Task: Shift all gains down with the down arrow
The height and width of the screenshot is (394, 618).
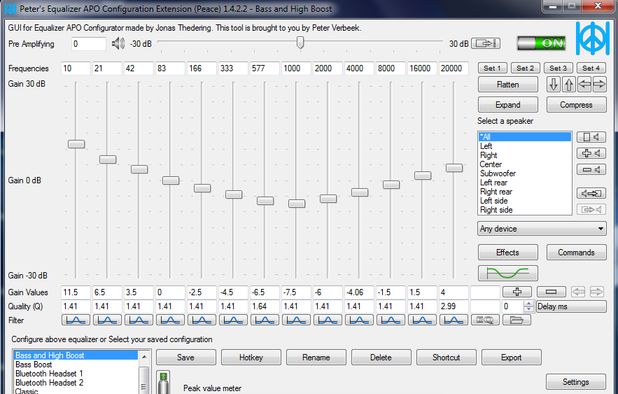Action: tap(553, 84)
